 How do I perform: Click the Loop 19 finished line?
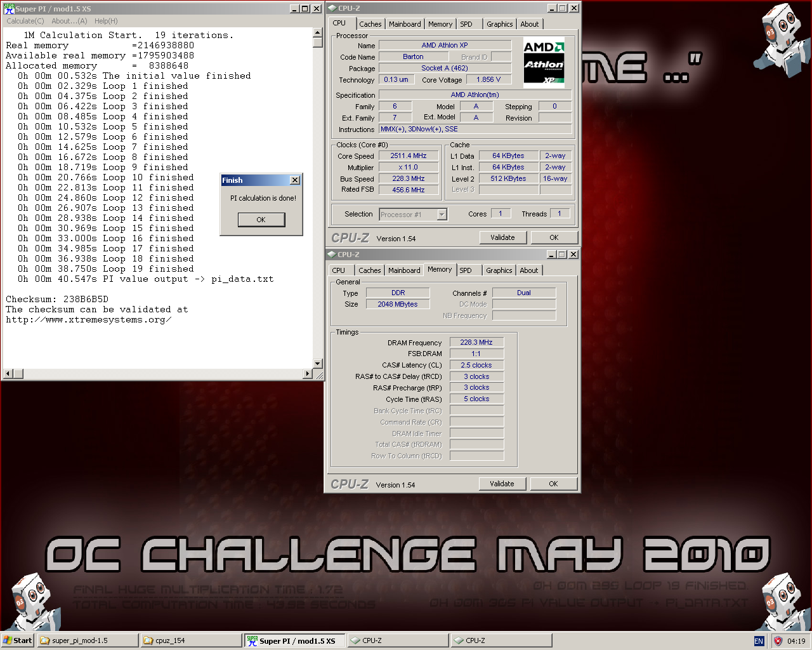pos(106,269)
